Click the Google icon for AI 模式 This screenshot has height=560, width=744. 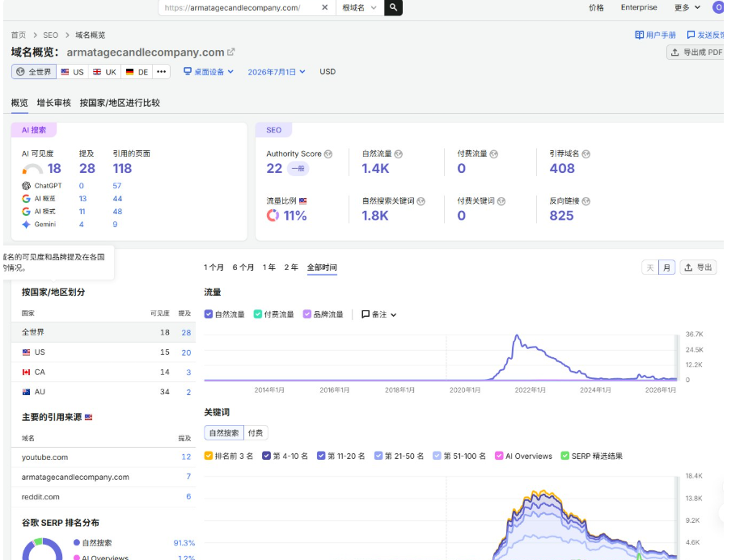[x=26, y=212]
